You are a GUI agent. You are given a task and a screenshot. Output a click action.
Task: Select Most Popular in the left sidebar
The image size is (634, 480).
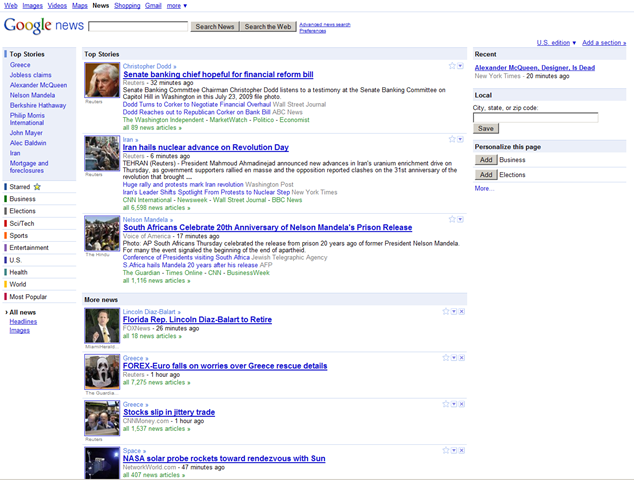click(x=28, y=296)
